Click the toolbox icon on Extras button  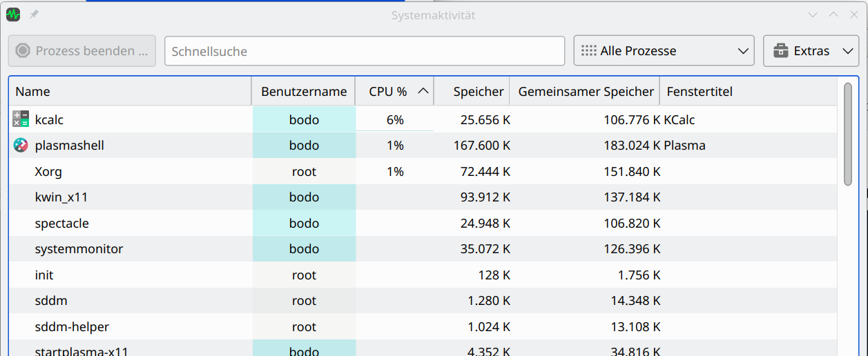pyautogui.click(x=781, y=51)
